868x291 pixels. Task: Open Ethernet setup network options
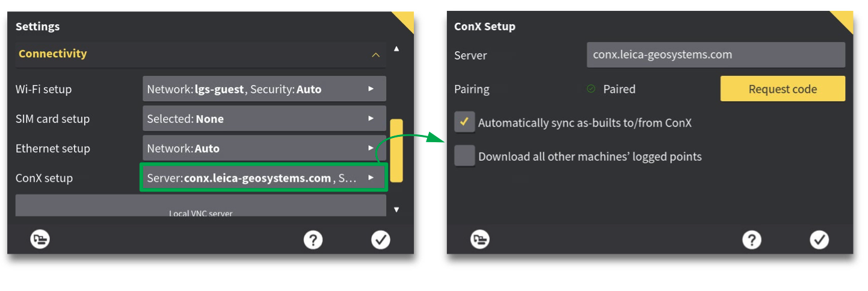point(264,148)
